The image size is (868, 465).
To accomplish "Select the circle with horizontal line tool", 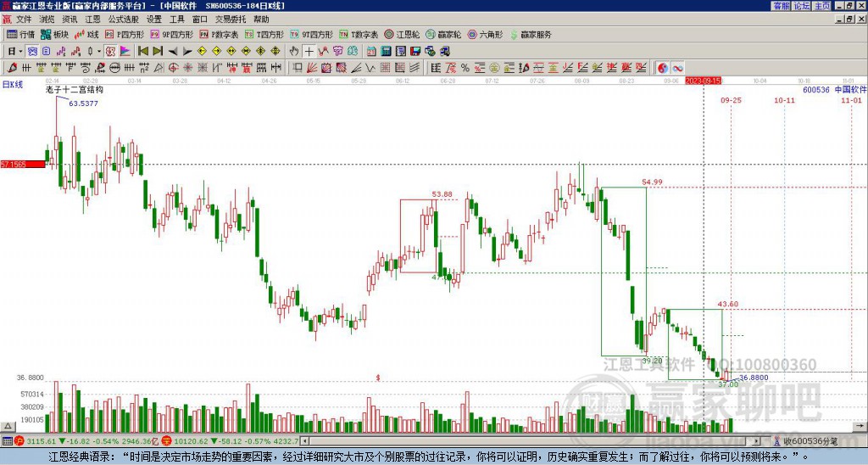I will point(114,68).
